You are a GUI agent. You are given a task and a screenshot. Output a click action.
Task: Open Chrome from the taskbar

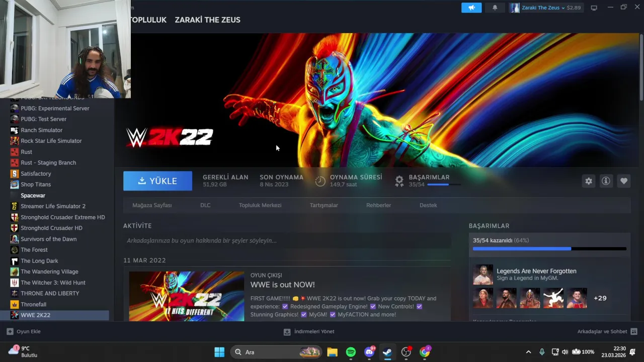pos(425,352)
